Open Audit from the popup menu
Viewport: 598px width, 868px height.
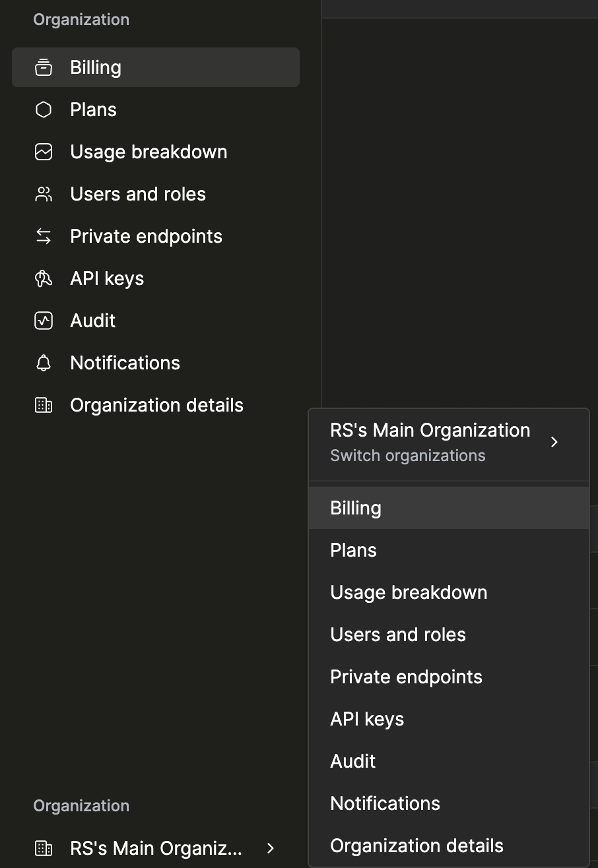pyautogui.click(x=352, y=760)
